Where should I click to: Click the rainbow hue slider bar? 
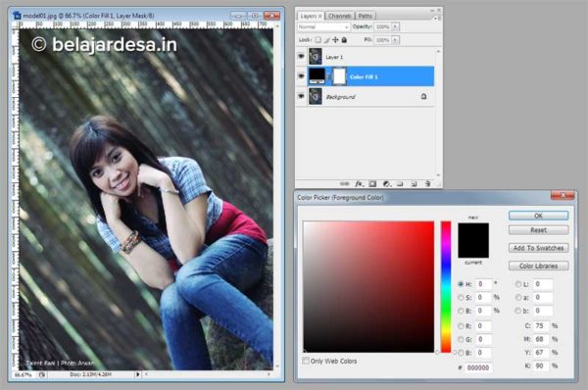(446, 287)
